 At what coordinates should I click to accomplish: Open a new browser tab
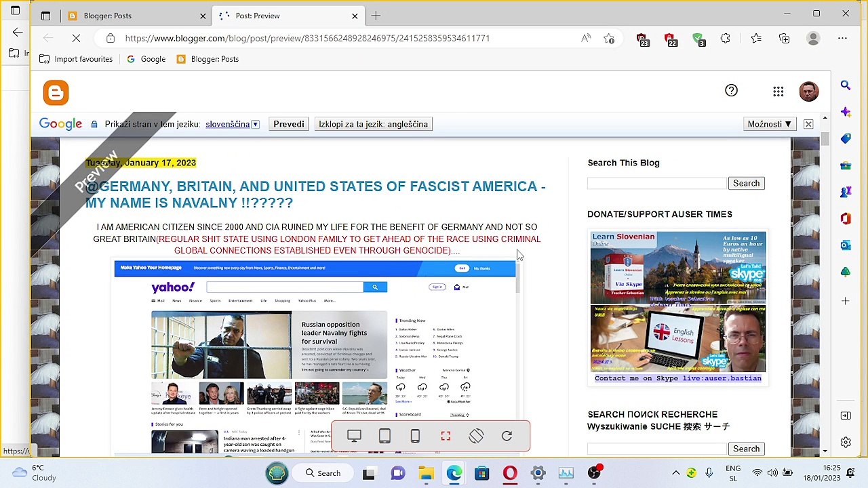pyautogui.click(x=376, y=16)
